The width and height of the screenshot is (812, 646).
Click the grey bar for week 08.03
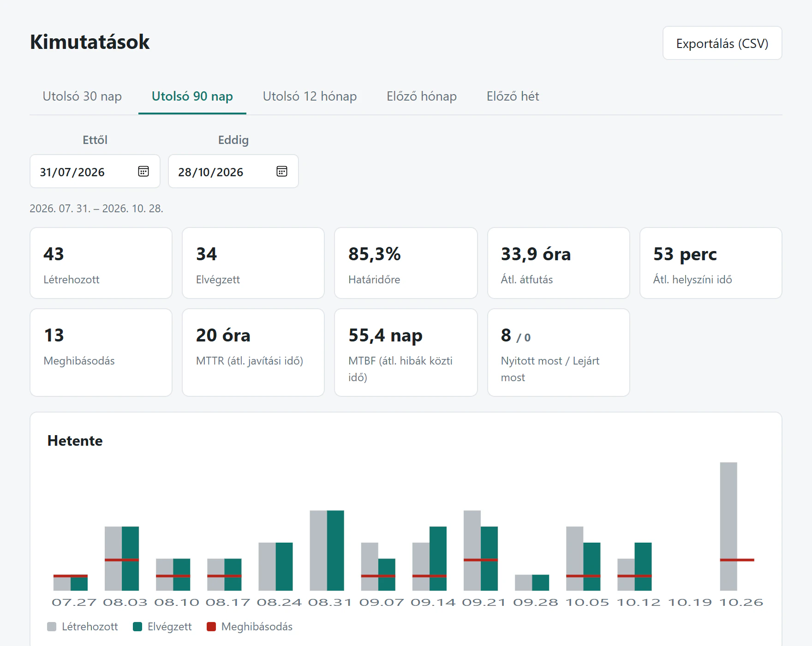coord(113,558)
